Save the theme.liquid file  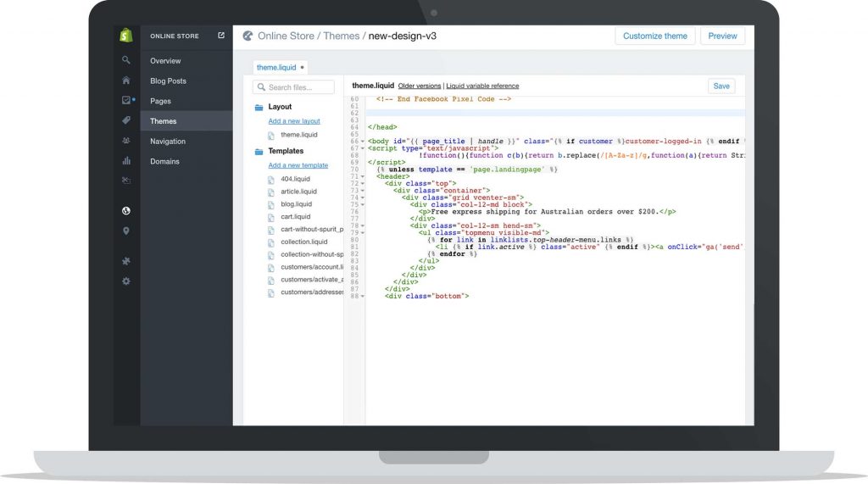tap(721, 86)
